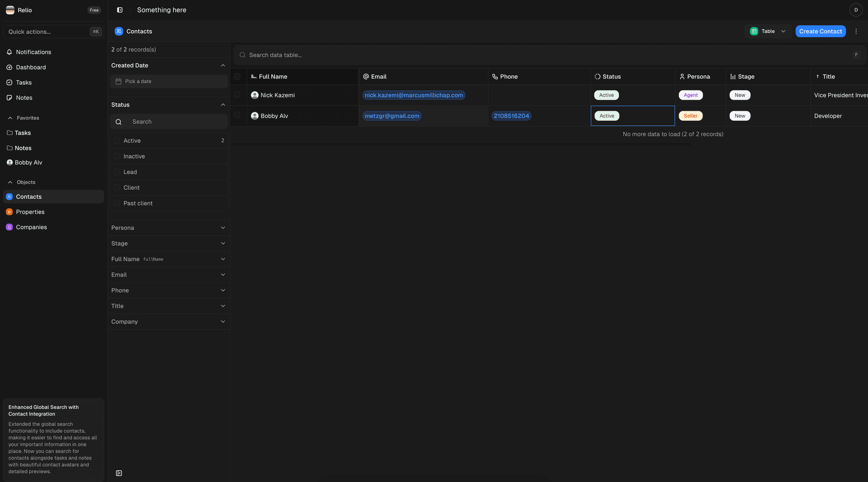
Task: Select the Bobby Alv row checkbox
Action: (x=238, y=116)
